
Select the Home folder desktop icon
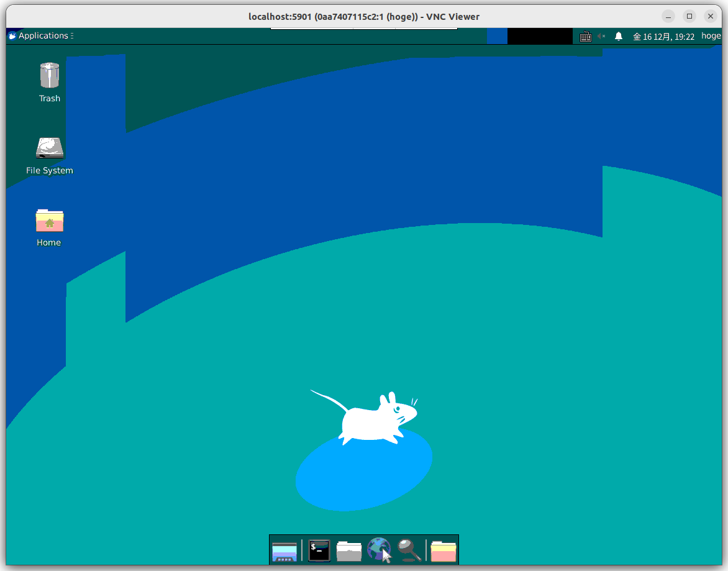click(49, 227)
